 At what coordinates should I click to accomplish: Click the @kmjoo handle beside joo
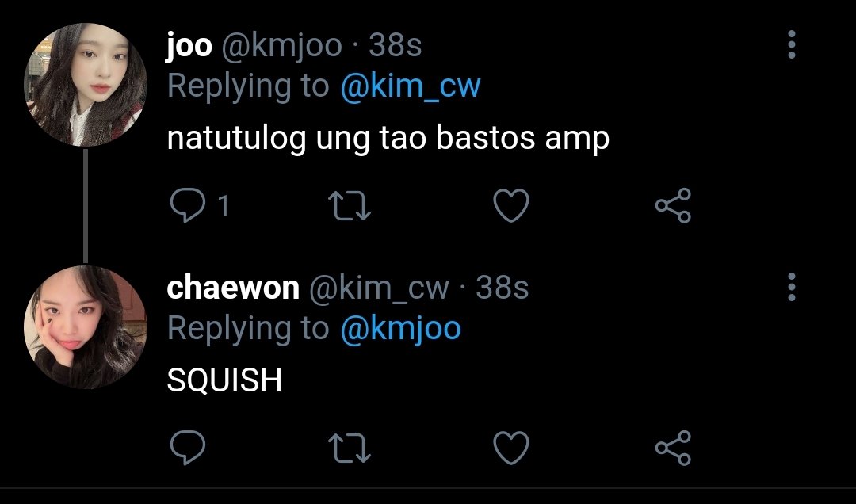tap(281, 46)
